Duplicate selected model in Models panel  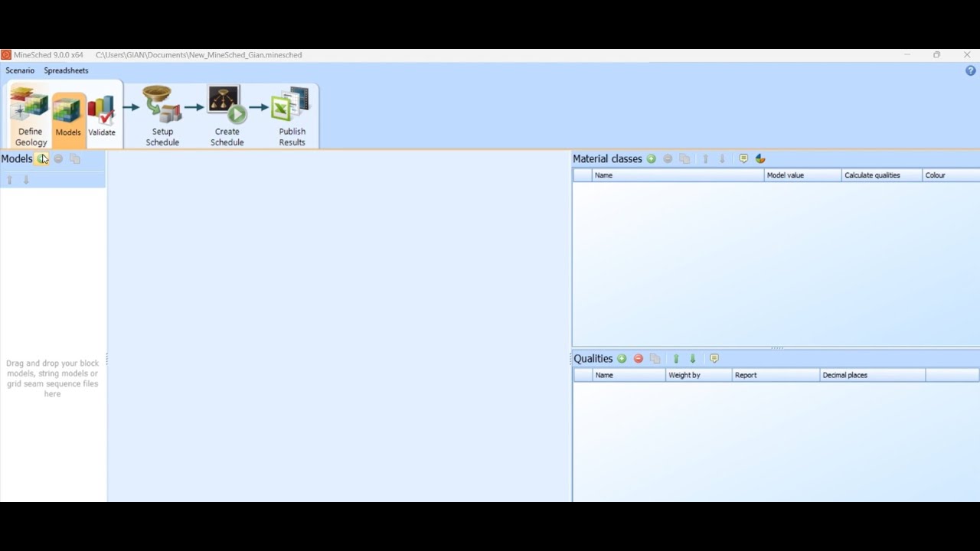click(x=75, y=158)
